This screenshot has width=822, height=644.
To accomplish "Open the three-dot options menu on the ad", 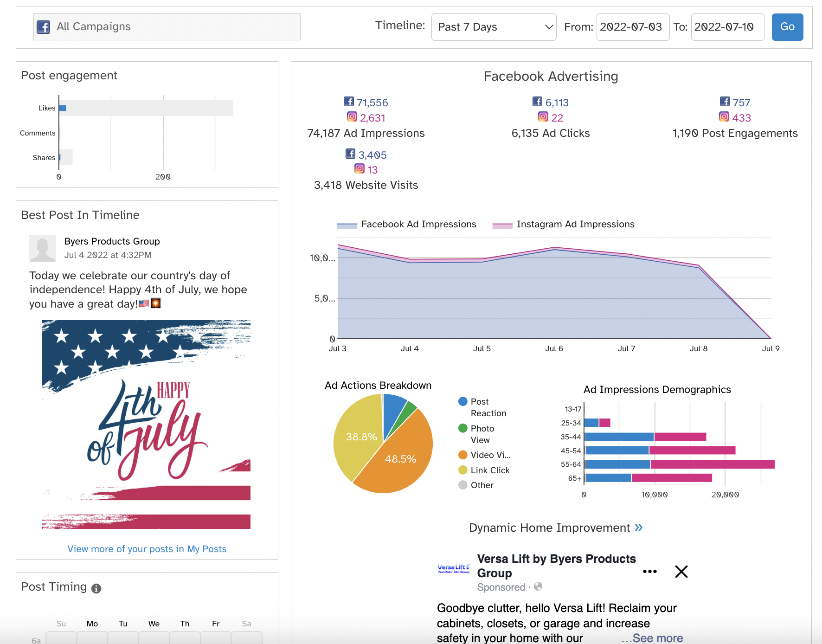I will point(650,572).
